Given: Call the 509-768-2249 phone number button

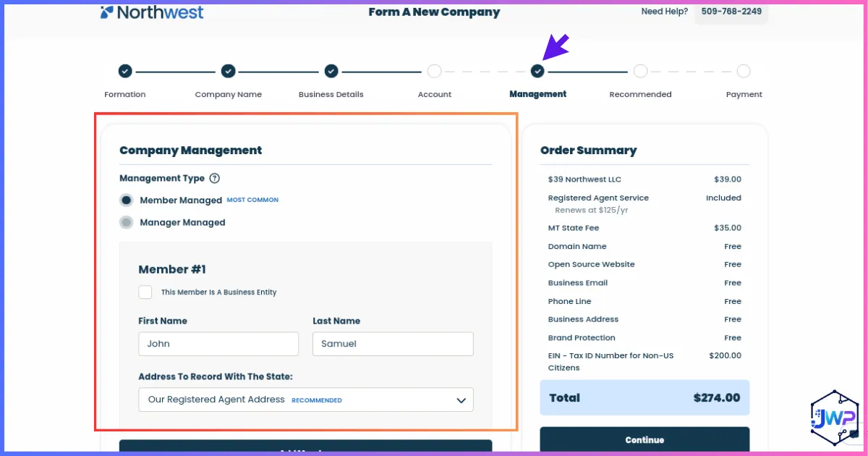Looking at the screenshot, I should pyautogui.click(x=731, y=12).
